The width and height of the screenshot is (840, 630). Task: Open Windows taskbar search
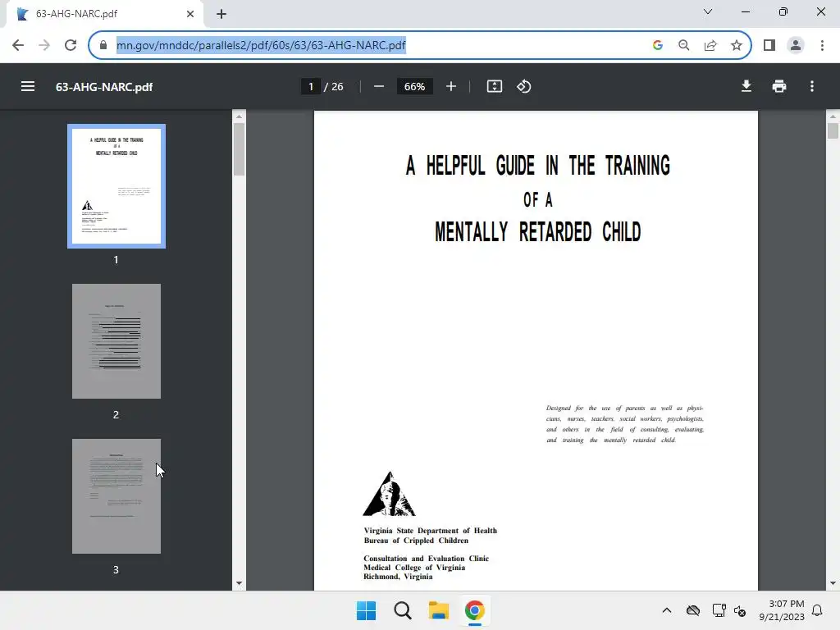(x=402, y=610)
